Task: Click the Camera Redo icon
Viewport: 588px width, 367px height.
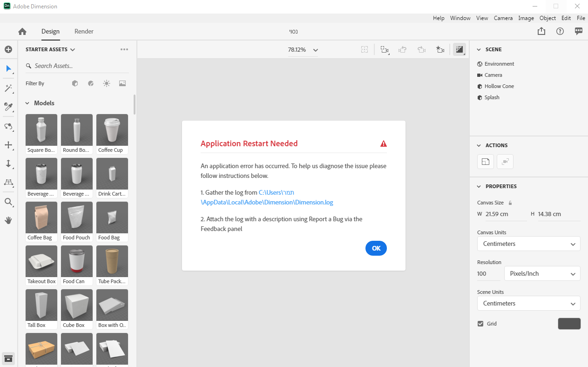Action: pyautogui.click(x=421, y=49)
